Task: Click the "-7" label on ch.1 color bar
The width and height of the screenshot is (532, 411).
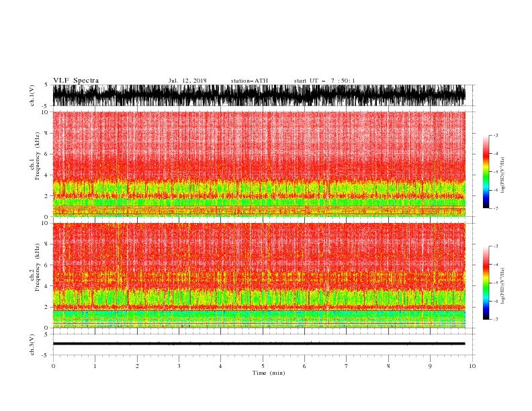Action: tap(495, 208)
